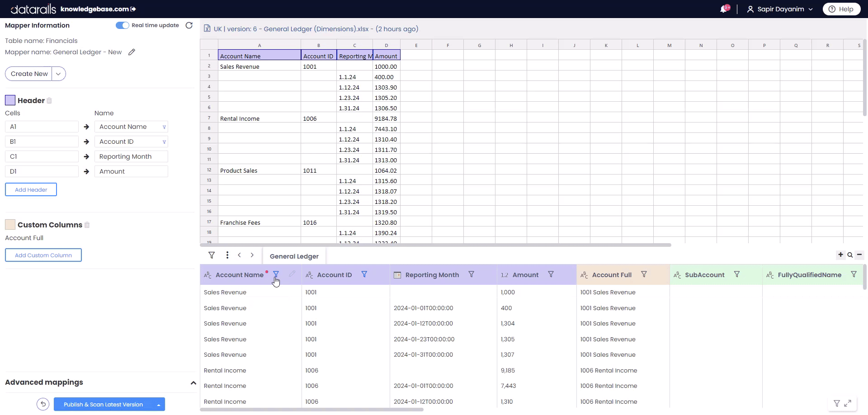
Task: Collapse the Advanced mappings section
Action: click(193, 382)
